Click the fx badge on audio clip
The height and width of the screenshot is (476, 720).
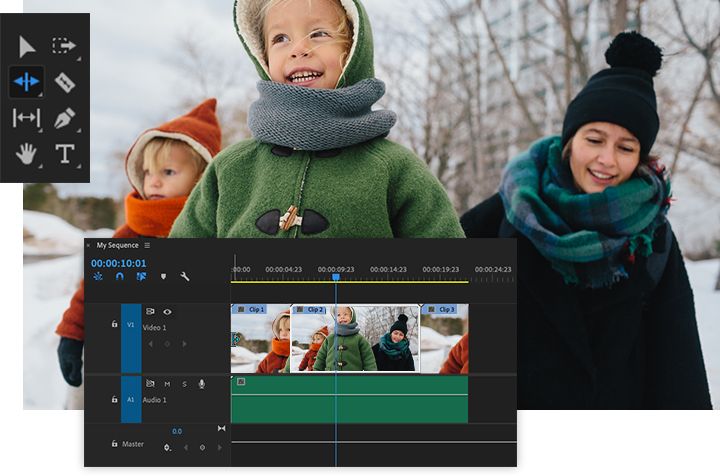[x=241, y=382]
